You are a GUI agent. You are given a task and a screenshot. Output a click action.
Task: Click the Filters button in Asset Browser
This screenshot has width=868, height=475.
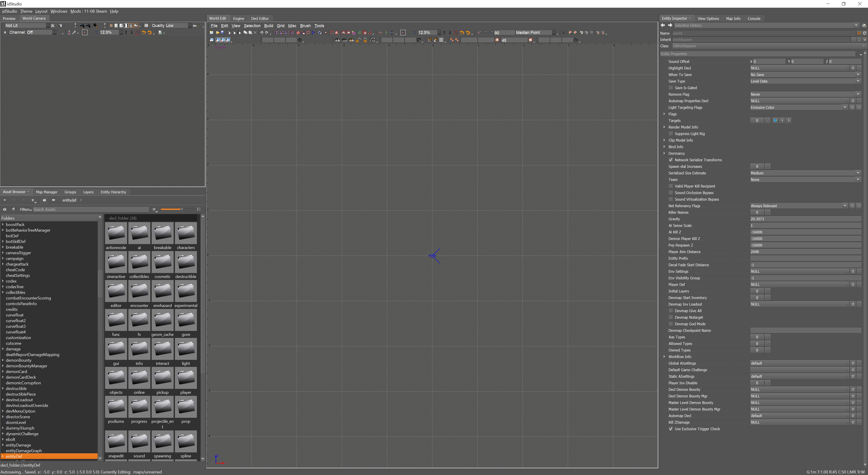(26, 210)
